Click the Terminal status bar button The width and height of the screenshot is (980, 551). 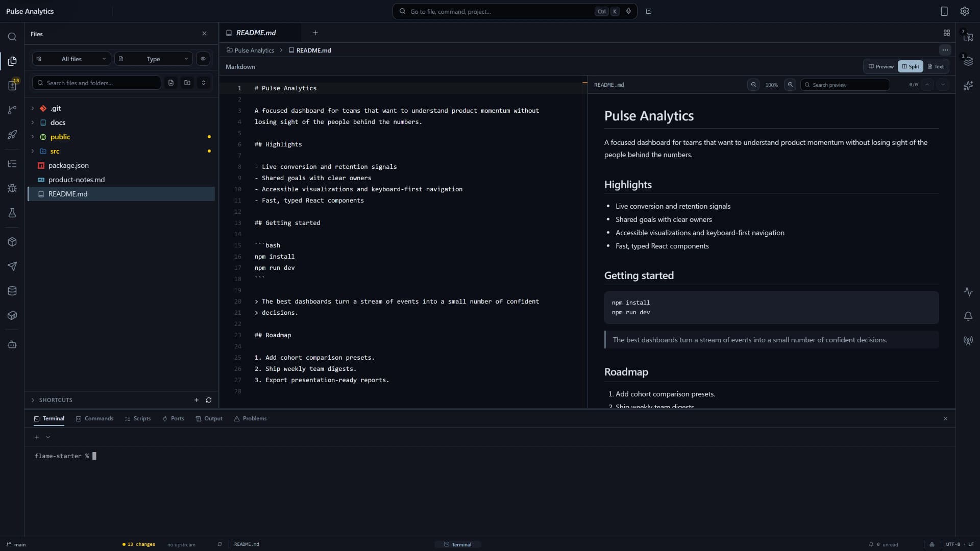458,544
